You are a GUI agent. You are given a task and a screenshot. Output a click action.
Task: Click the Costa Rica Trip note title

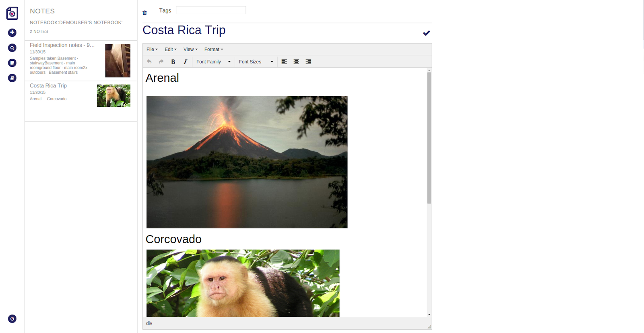point(184,30)
